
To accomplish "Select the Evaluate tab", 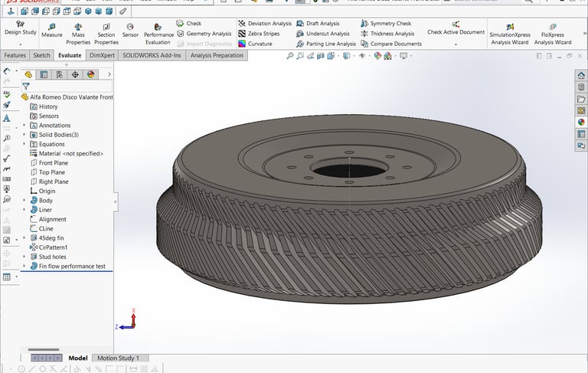I will (70, 55).
